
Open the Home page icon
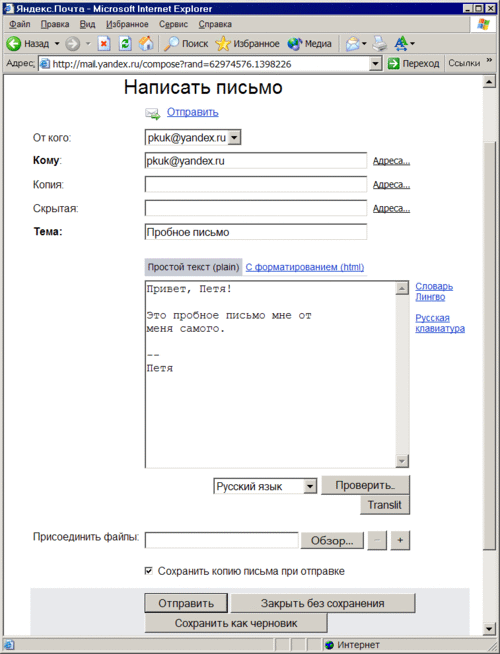(146, 43)
